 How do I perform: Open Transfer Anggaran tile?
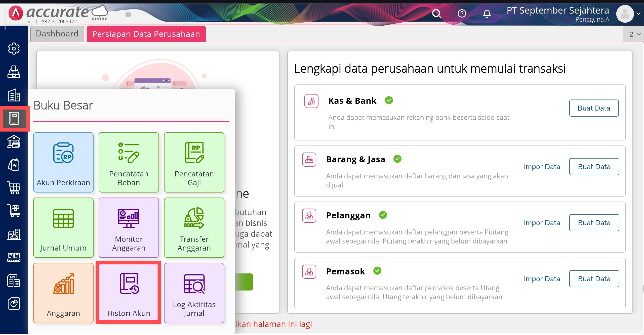coord(194,228)
